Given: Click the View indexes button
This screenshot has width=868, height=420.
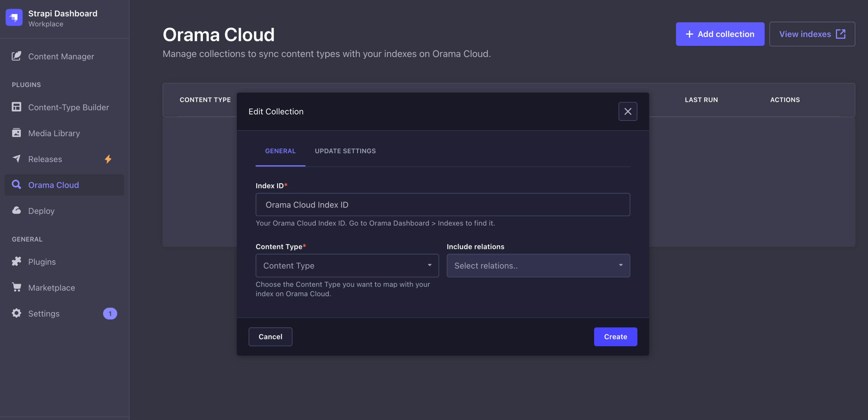Looking at the screenshot, I should pyautogui.click(x=812, y=34).
